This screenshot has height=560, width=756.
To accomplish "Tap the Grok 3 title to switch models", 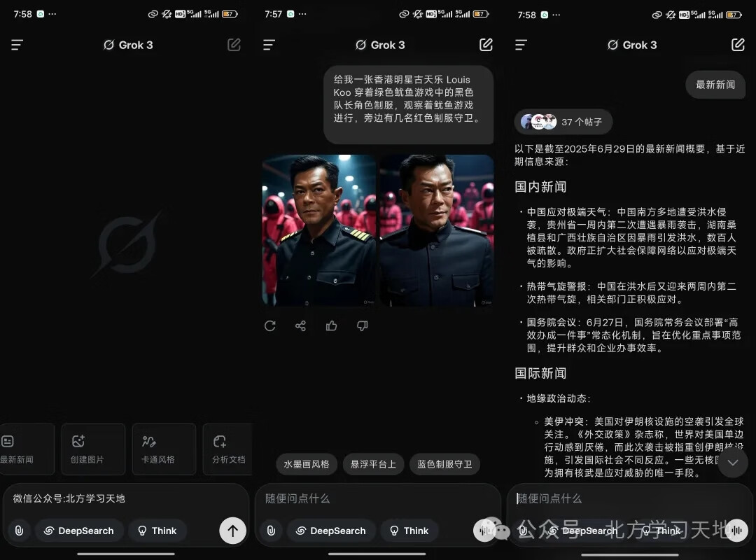I will tap(128, 44).
